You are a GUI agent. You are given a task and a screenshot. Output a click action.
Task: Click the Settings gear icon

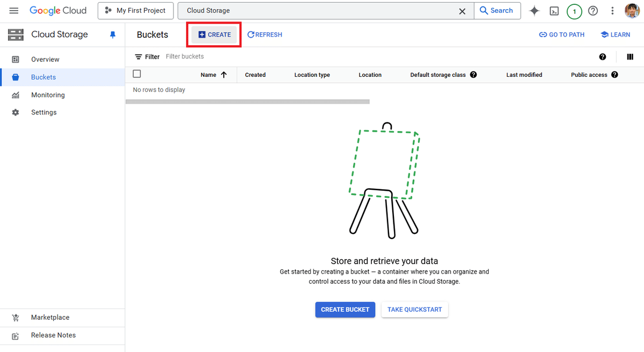pyautogui.click(x=16, y=112)
